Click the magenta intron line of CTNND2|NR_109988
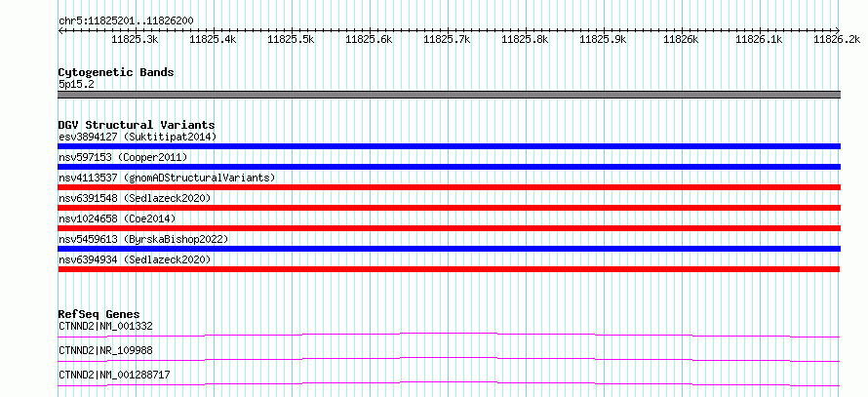 click(x=449, y=359)
